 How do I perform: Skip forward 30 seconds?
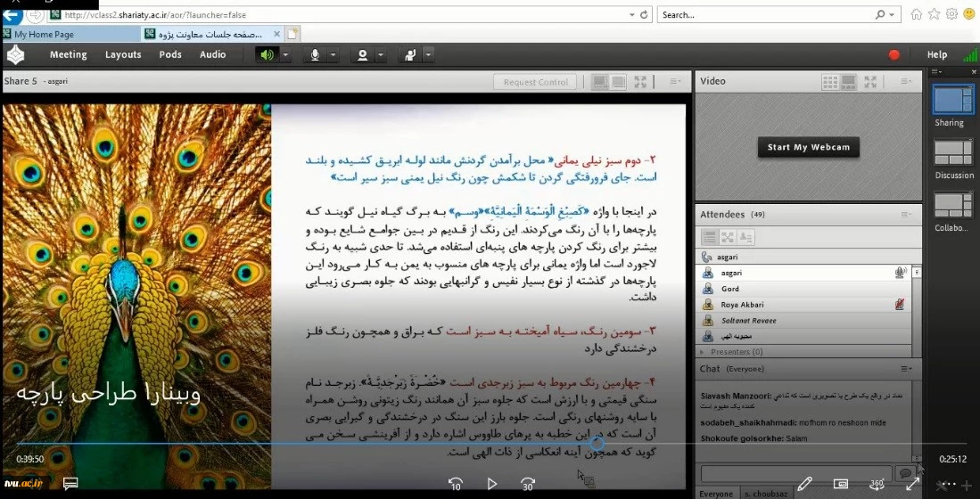click(527, 484)
